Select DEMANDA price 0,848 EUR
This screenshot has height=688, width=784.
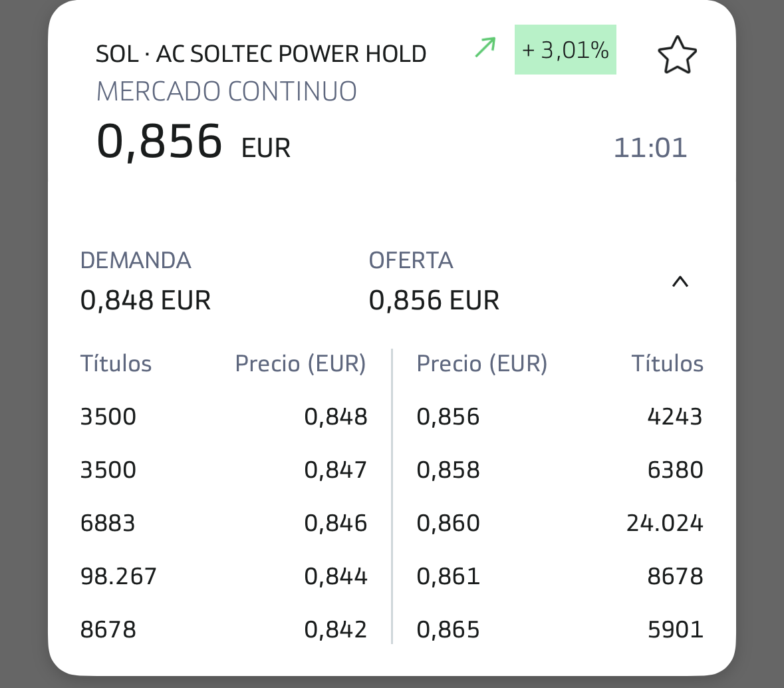coord(145,301)
